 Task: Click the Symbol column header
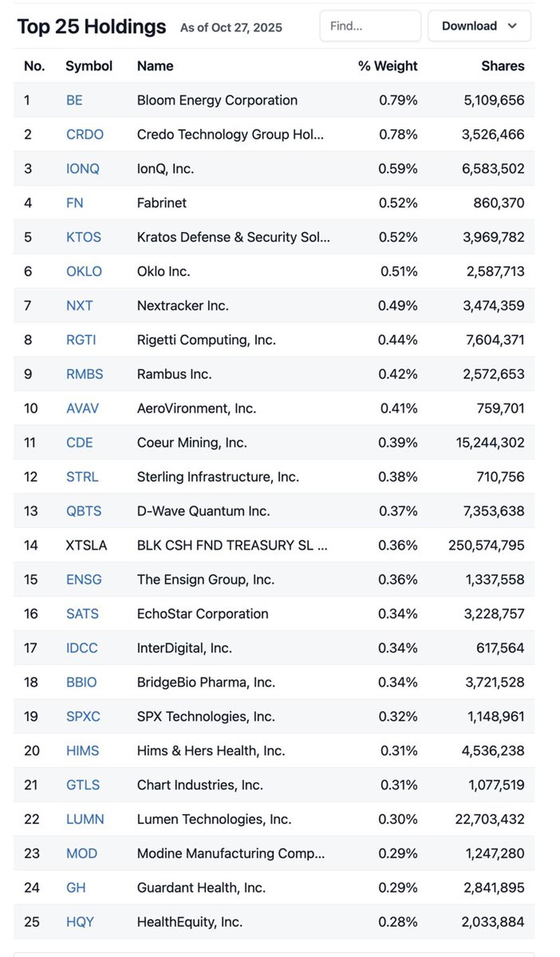click(88, 66)
